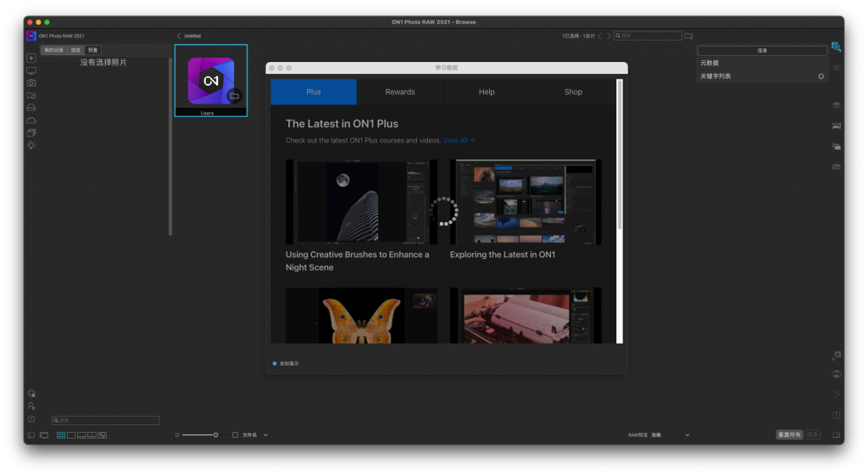Switch to the Help tab
This screenshot has height=476, width=868.
(x=487, y=92)
